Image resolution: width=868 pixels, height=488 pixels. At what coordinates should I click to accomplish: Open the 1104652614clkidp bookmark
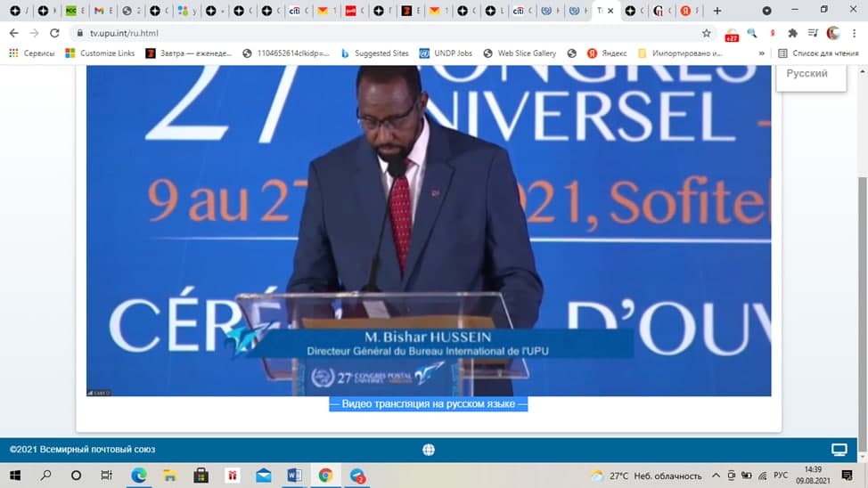pyautogui.click(x=286, y=53)
